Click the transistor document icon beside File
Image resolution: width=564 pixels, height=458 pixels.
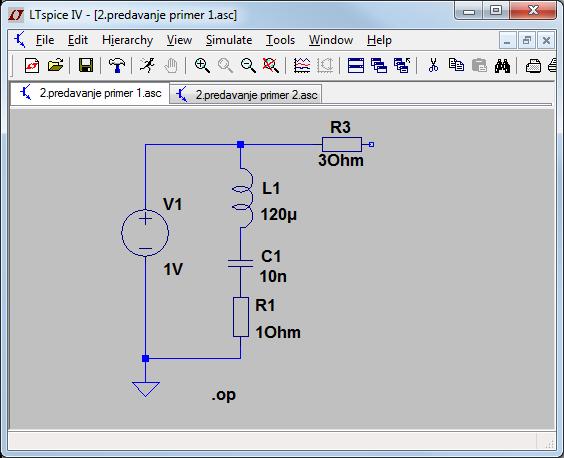20,40
